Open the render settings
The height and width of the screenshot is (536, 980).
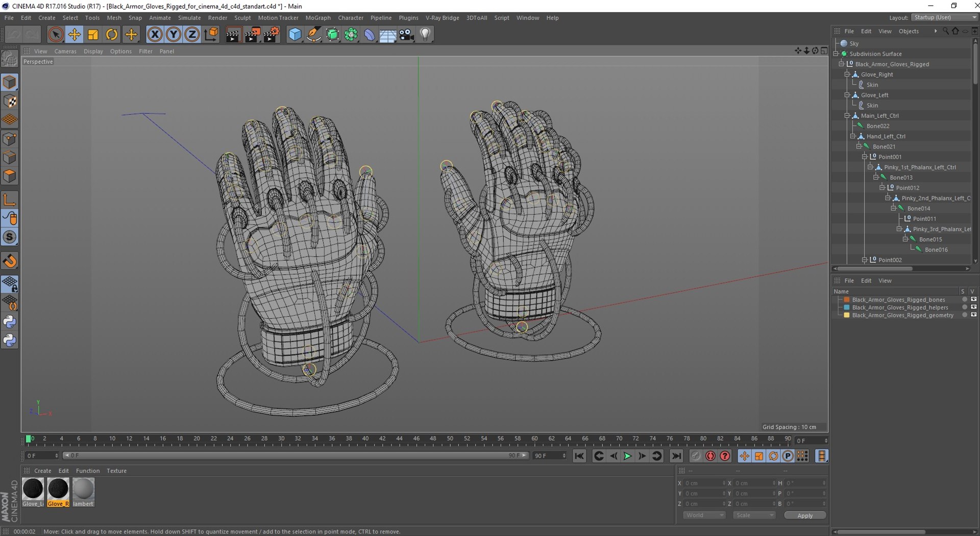271,35
